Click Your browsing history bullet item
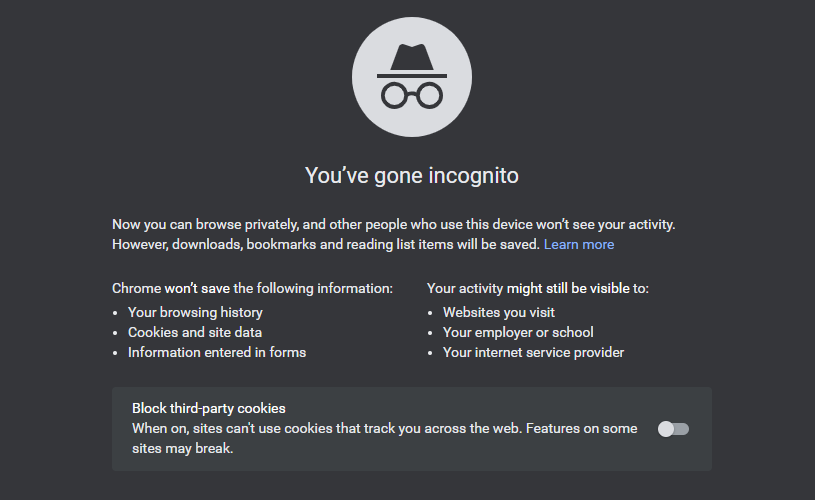This screenshot has height=500, width=815. point(195,312)
